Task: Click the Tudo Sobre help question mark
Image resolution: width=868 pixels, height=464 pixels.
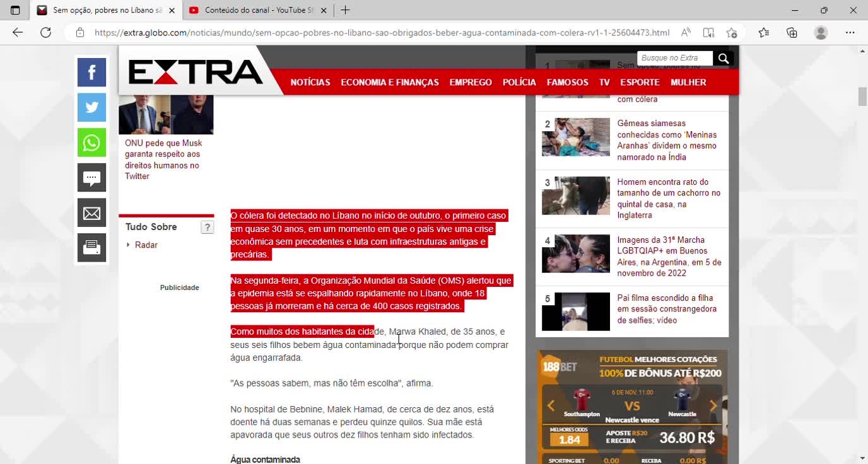Action: click(x=207, y=228)
